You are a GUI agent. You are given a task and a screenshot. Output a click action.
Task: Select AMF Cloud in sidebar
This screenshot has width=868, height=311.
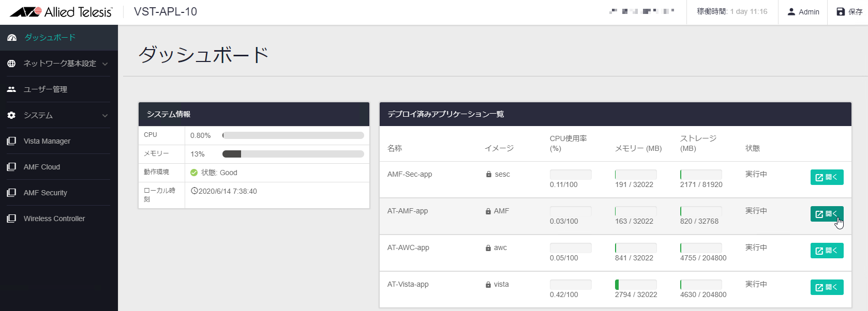coord(59,167)
